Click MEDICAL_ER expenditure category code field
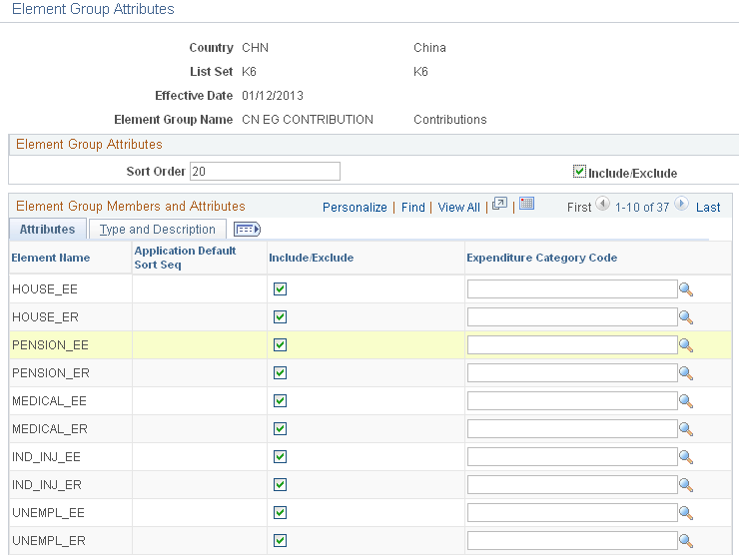This screenshot has height=560, width=739. tap(572, 428)
